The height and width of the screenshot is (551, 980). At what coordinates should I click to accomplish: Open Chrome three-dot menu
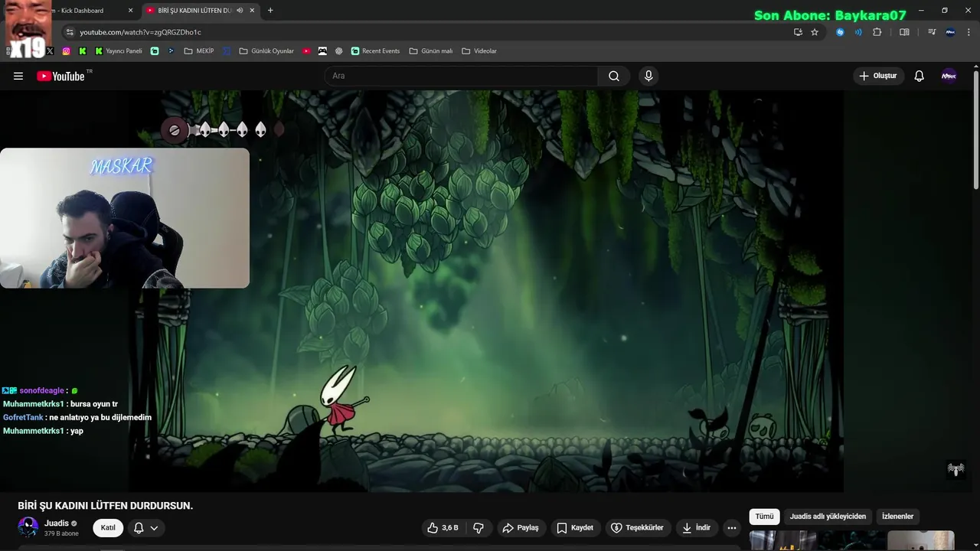point(969,32)
